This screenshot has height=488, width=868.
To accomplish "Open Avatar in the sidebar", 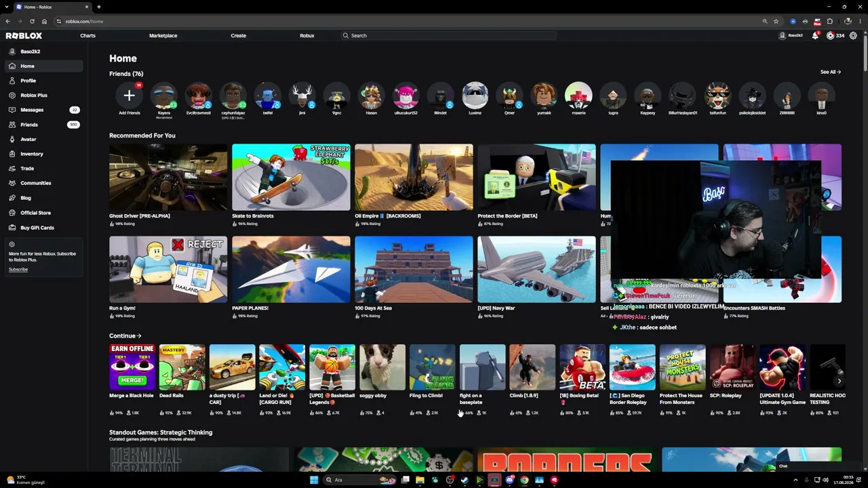I will click(43, 140).
